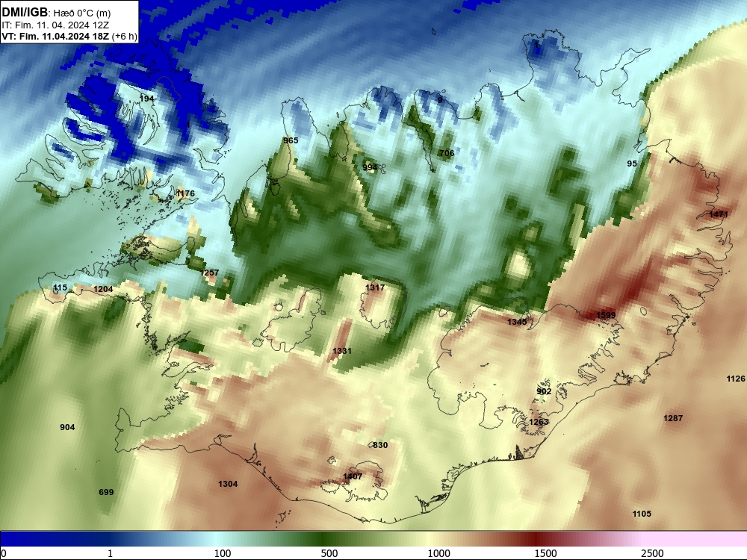Click the 1176 value on the map
The image size is (747, 560).
pyautogui.click(x=185, y=193)
